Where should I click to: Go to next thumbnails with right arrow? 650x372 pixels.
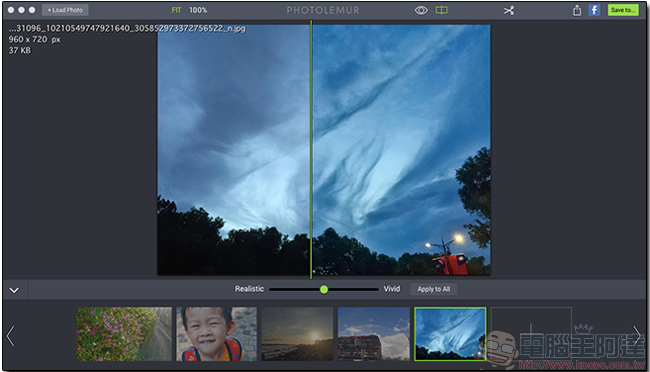click(637, 336)
